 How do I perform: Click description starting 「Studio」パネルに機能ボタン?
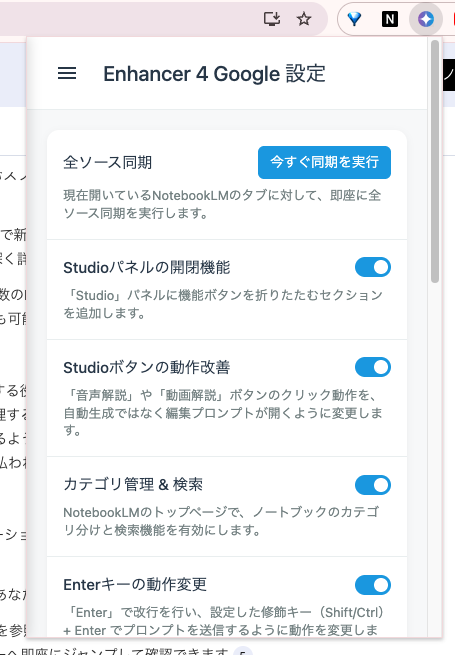[x=223, y=304]
